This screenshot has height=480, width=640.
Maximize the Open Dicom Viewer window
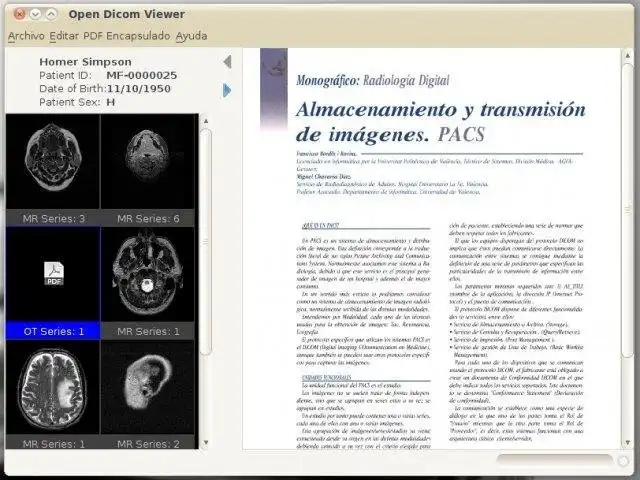pyautogui.click(x=51, y=14)
